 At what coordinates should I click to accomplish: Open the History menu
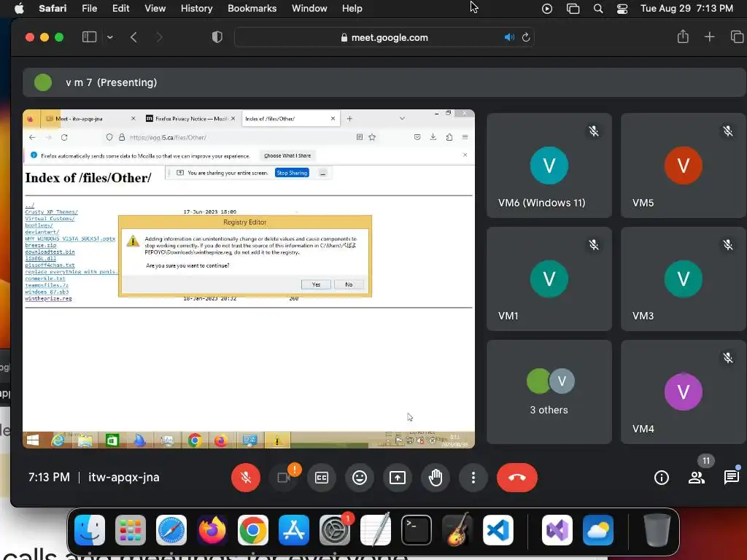pyautogui.click(x=196, y=8)
